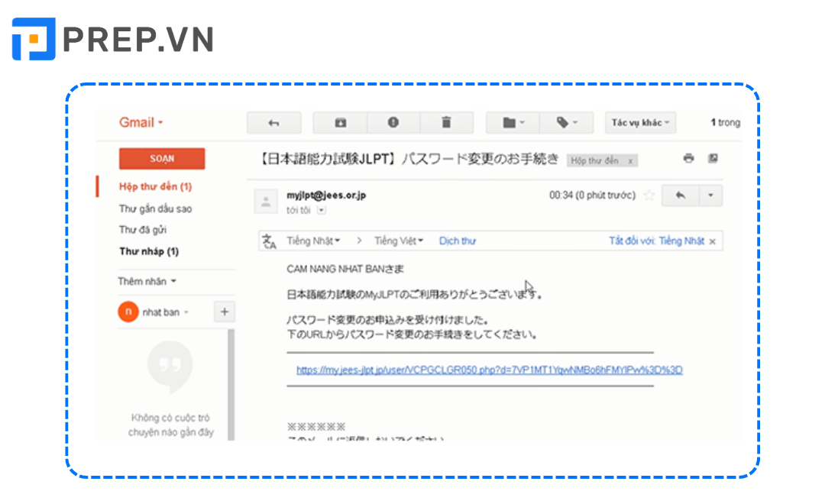Click the email subject line text
Viewport: 825px width, 504px height.
[408, 159]
